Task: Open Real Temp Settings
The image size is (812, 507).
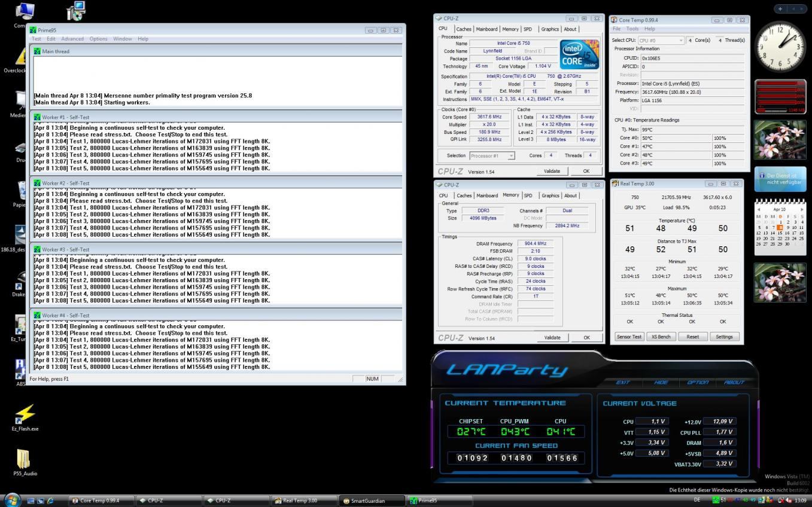Action: point(724,337)
